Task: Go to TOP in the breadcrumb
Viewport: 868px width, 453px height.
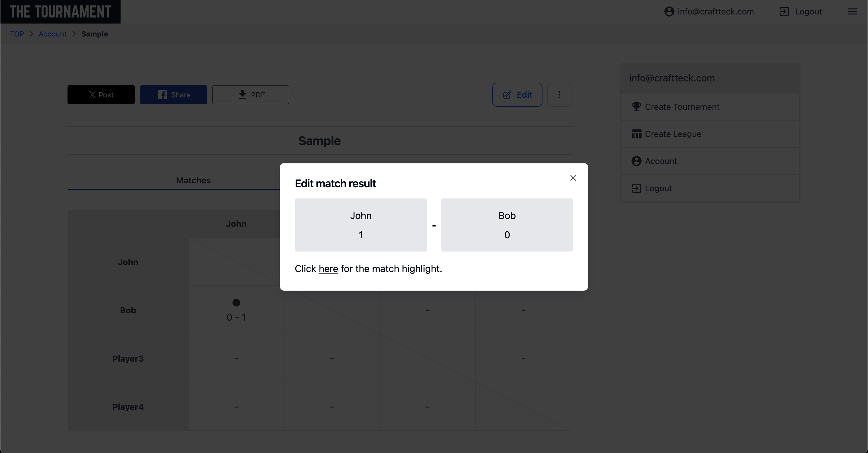Action: [x=17, y=34]
